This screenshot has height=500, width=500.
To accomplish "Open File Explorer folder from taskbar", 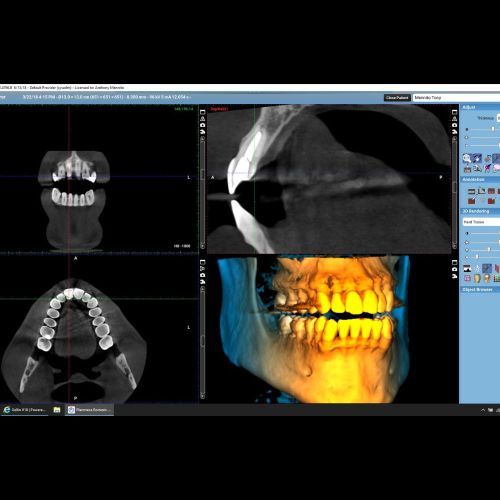I will point(57,410).
